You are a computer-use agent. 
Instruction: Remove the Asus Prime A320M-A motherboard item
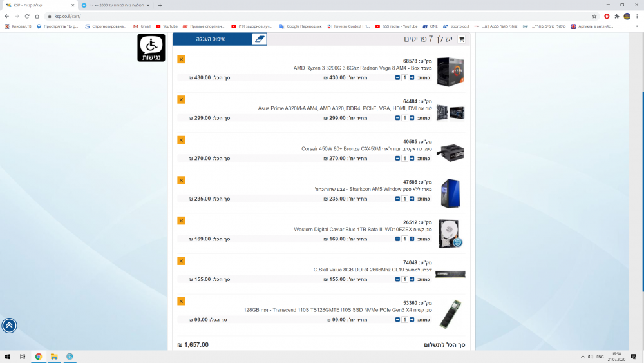click(x=181, y=99)
